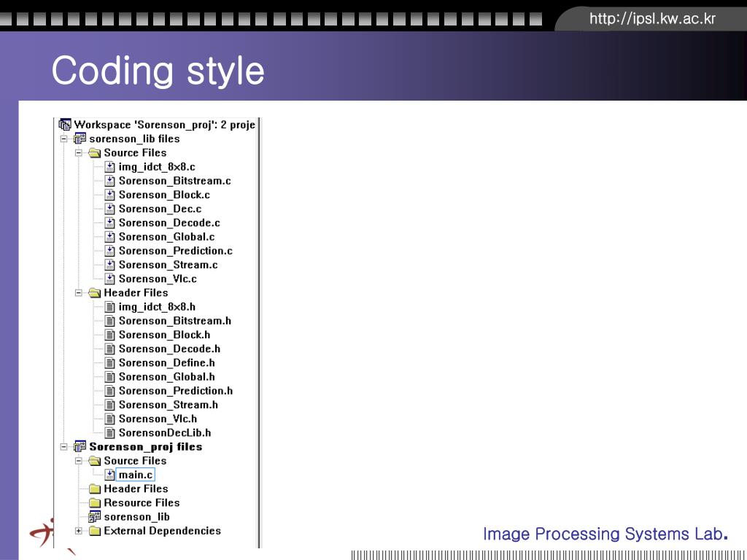
Task: Select Sorenson_Prediction.c source file
Action: (x=176, y=251)
